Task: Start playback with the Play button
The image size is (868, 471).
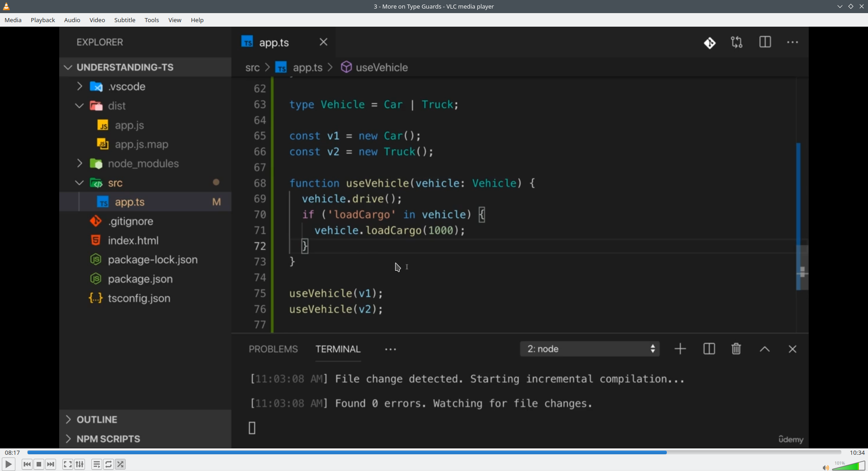Action: [8, 464]
